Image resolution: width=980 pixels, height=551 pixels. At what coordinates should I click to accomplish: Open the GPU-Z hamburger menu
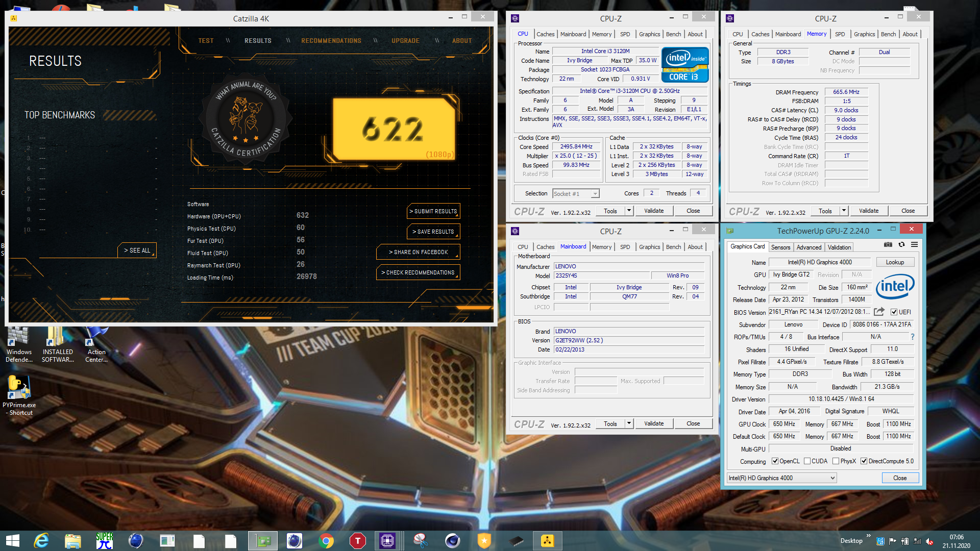915,245
